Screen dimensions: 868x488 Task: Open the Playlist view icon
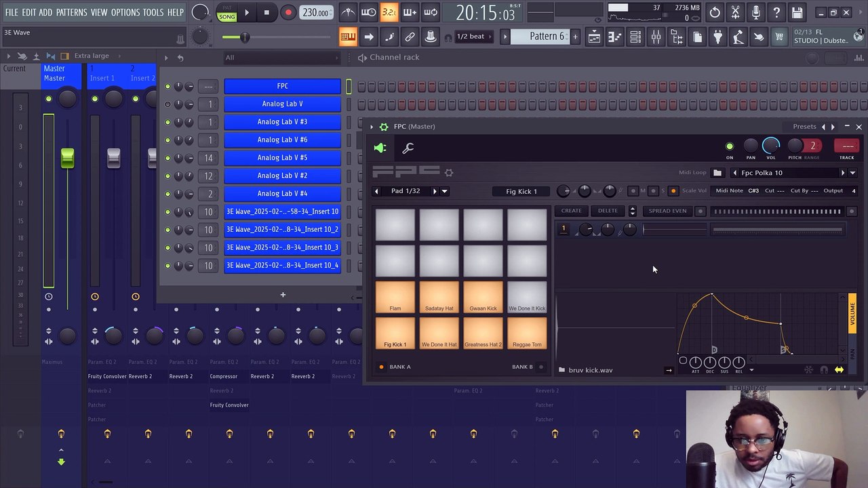(x=594, y=37)
